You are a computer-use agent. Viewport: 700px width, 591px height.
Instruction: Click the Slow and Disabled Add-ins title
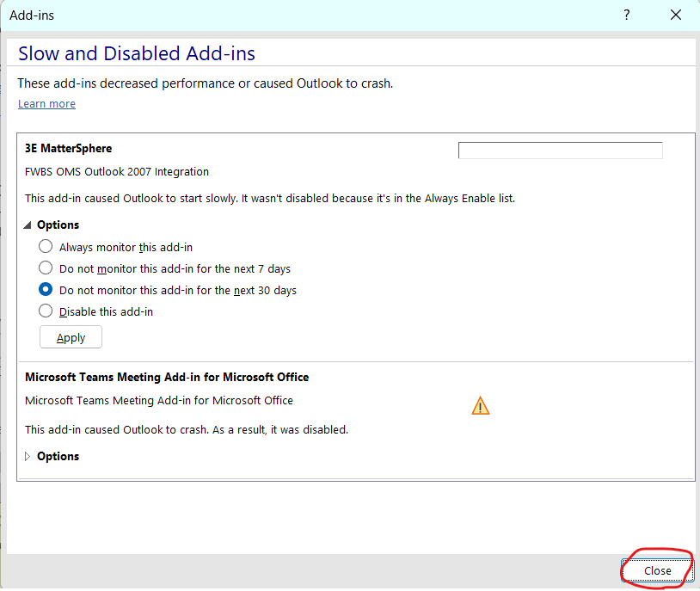pos(137,53)
